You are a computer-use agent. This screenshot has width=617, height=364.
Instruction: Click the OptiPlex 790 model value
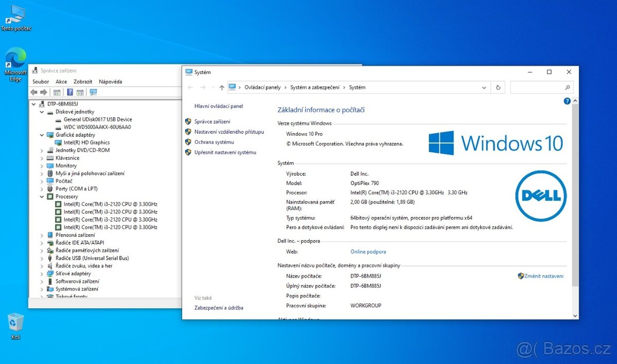point(365,183)
